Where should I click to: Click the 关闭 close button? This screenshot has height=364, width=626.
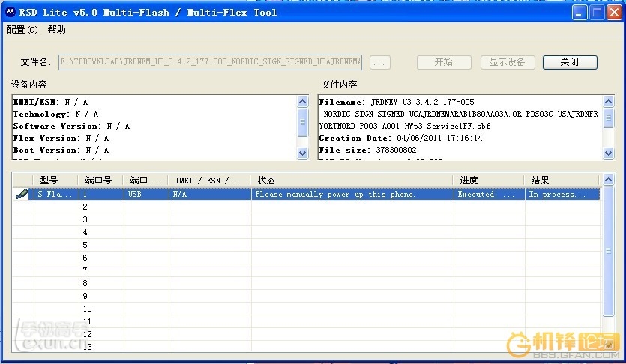(x=570, y=62)
